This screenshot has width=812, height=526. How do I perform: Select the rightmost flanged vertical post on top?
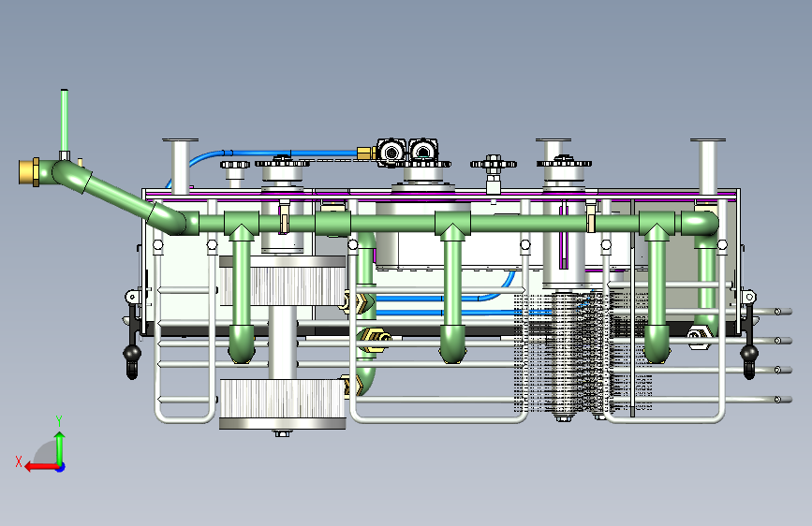(x=708, y=166)
